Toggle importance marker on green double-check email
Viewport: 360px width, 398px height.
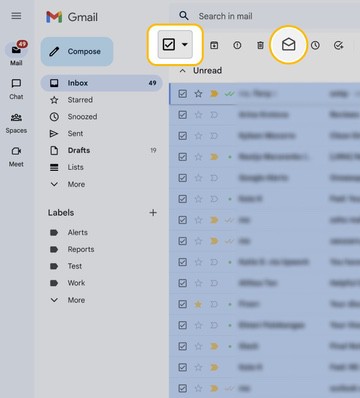point(214,94)
